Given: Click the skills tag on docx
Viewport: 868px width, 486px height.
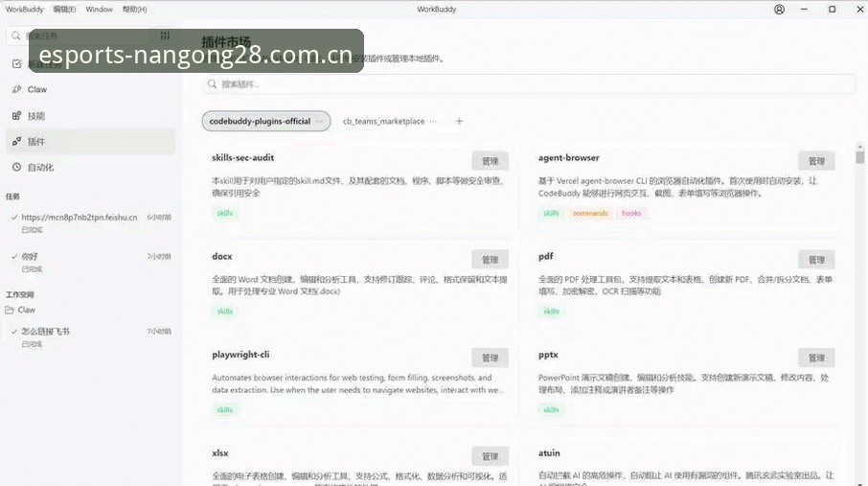Looking at the screenshot, I should (225, 312).
